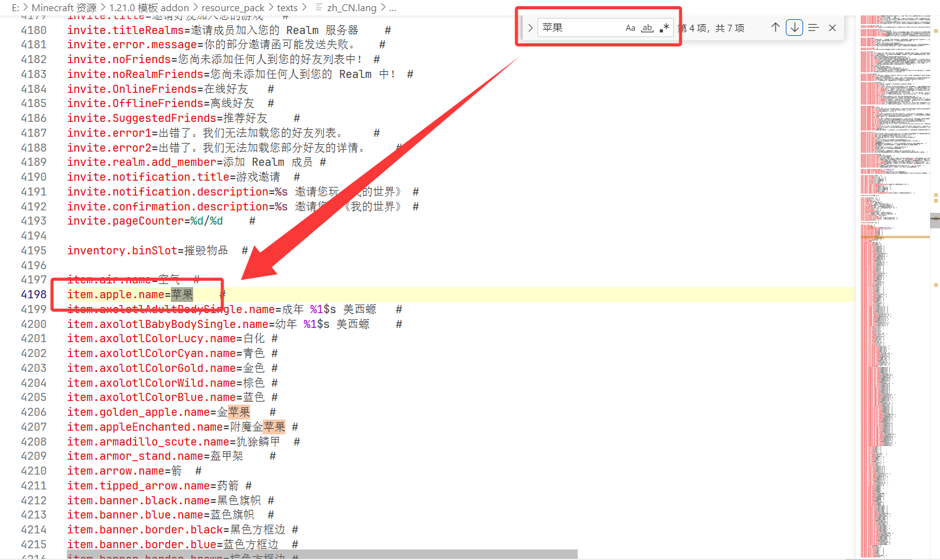Toggle find in selection icon
The image size is (940, 560).
click(814, 28)
